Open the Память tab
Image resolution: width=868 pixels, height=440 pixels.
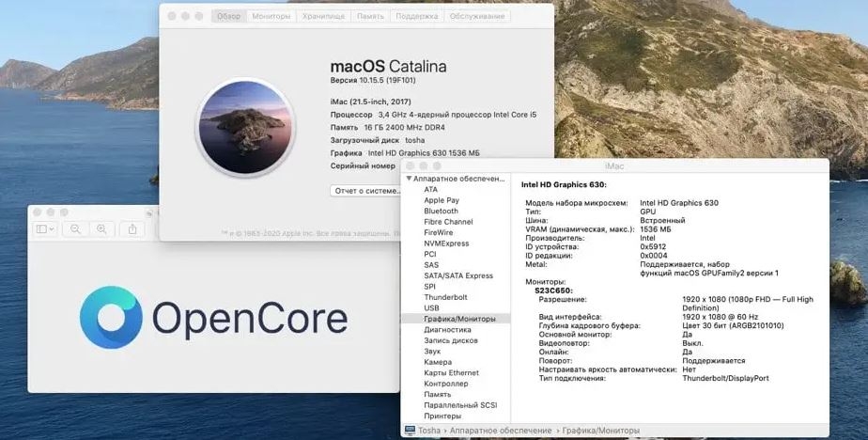(x=370, y=16)
